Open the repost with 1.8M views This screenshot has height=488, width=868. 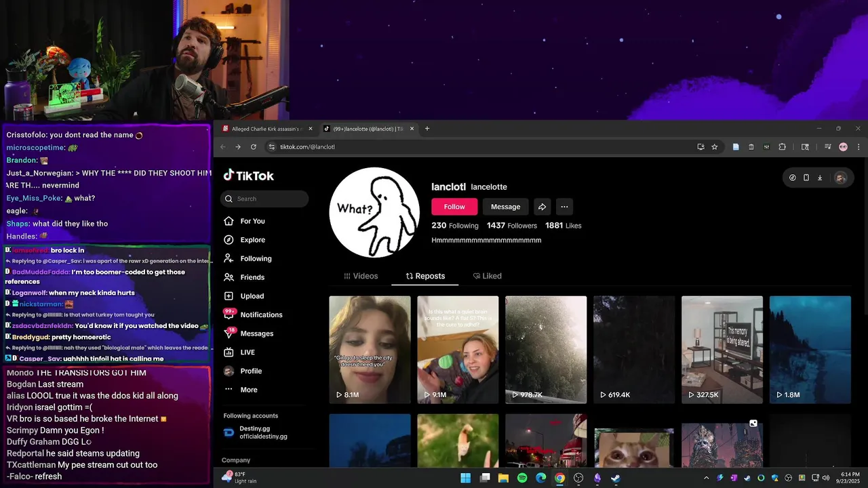[810, 350]
